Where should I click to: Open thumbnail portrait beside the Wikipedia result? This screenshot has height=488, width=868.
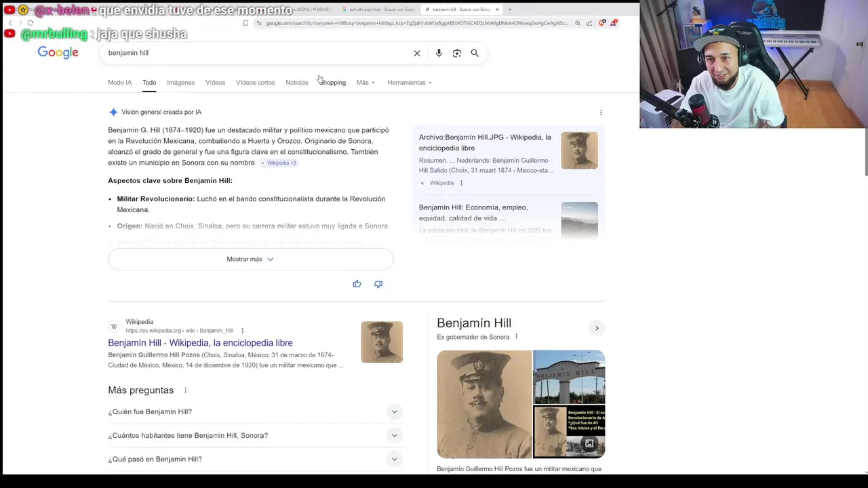pos(382,342)
